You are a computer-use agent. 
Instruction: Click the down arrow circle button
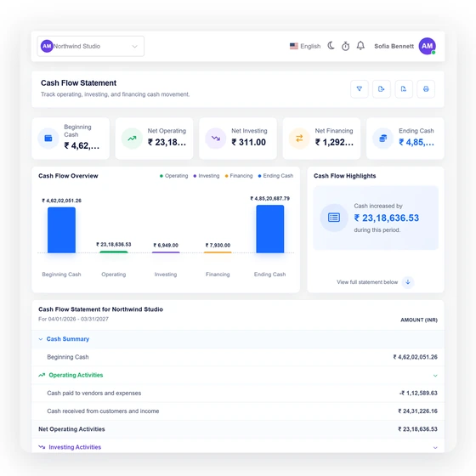pyautogui.click(x=408, y=282)
